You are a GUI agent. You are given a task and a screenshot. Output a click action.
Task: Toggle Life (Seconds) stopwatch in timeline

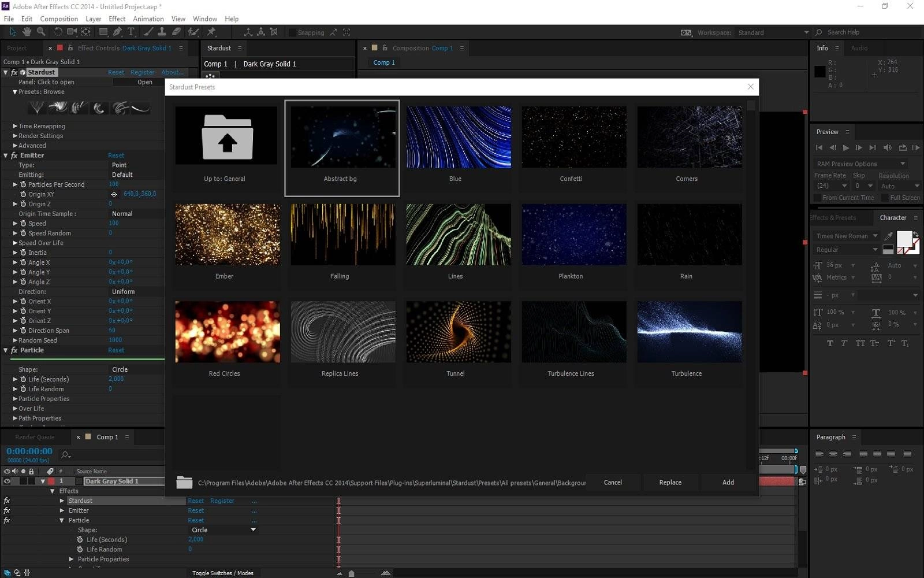80,539
